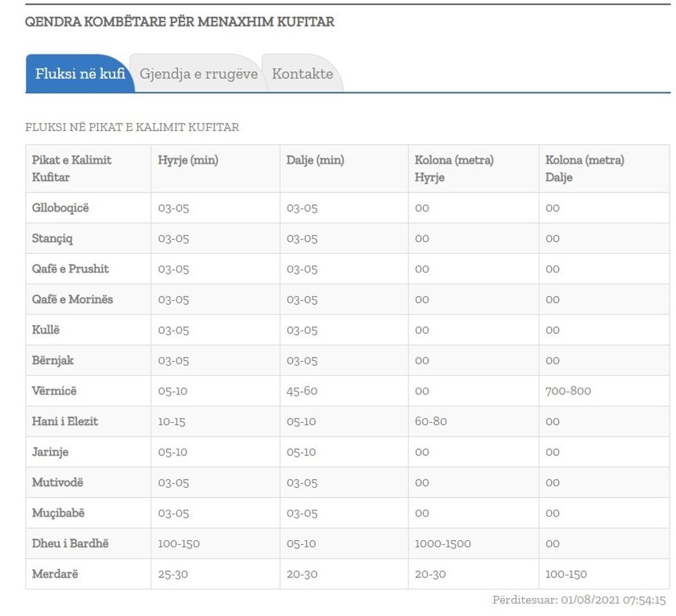Click the Hyrje (min) column header
The width and height of the screenshot is (676, 616).
(x=182, y=160)
